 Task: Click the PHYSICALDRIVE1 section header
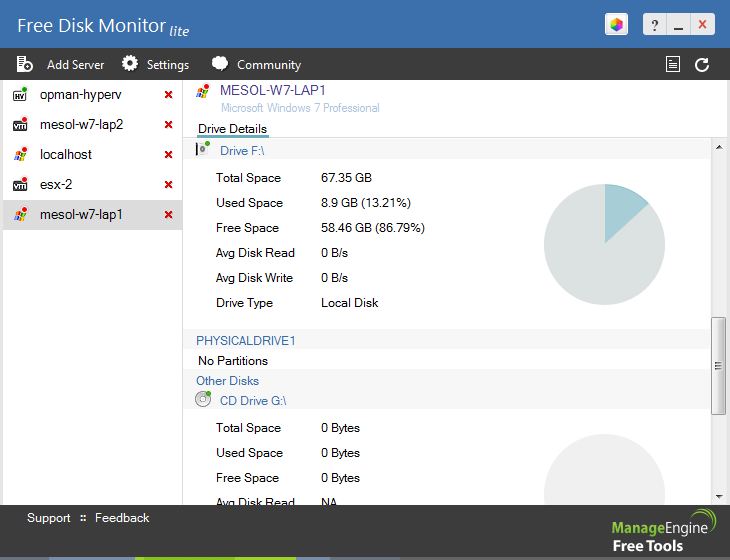[x=246, y=341]
